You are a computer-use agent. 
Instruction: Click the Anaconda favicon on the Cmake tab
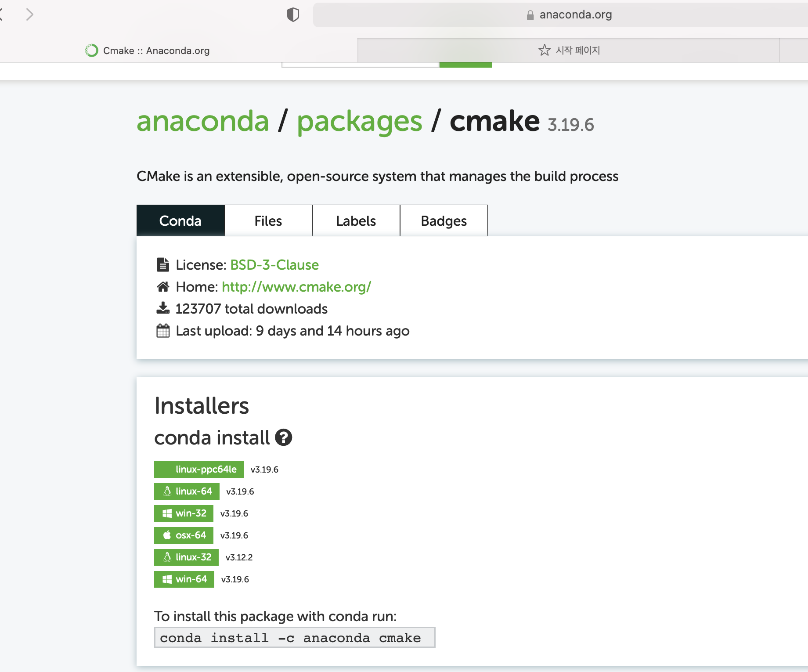tap(91, 51)
